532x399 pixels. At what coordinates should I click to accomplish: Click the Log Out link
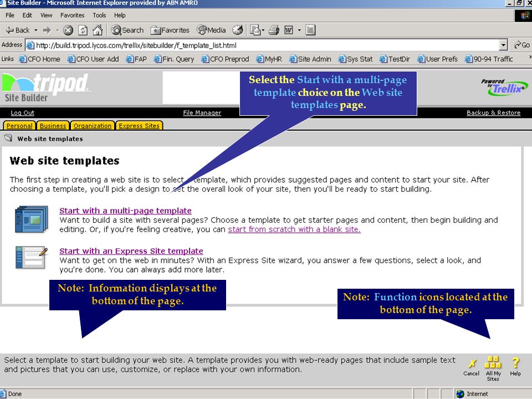click(22, 112)
